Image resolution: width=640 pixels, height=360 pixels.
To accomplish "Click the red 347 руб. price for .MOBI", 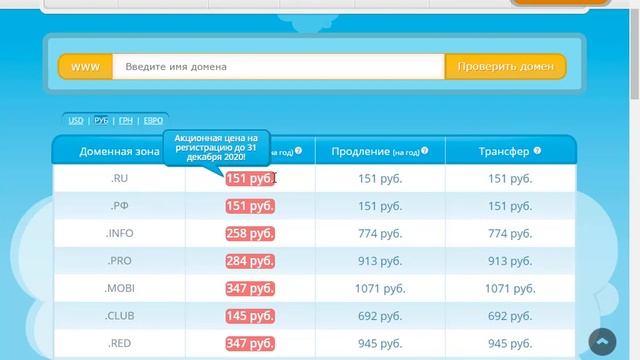I will tap(250, 288).
